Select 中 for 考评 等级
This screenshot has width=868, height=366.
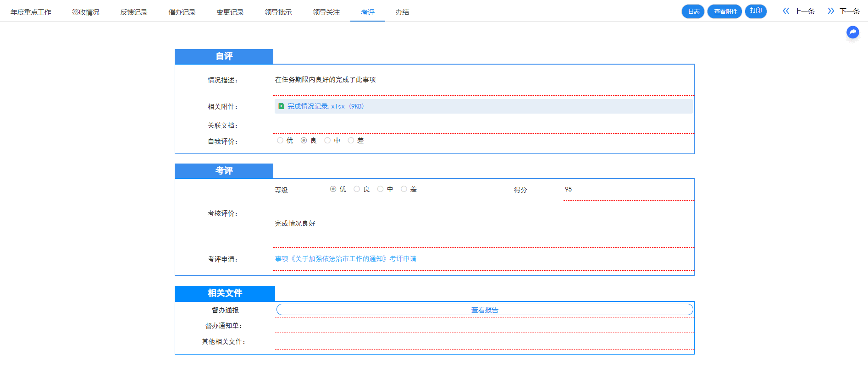point(380,189)
